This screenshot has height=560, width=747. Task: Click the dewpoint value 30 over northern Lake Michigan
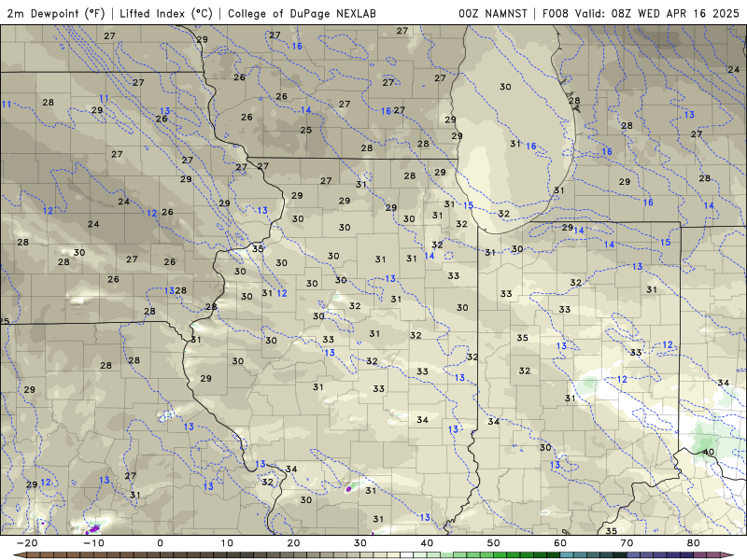pyautogui.click(x=505, y=87)
